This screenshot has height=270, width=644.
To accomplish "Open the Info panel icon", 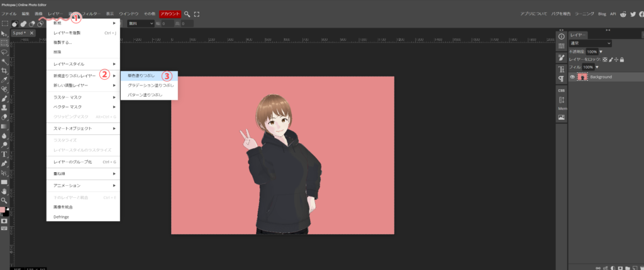I will tap(562, 36).
